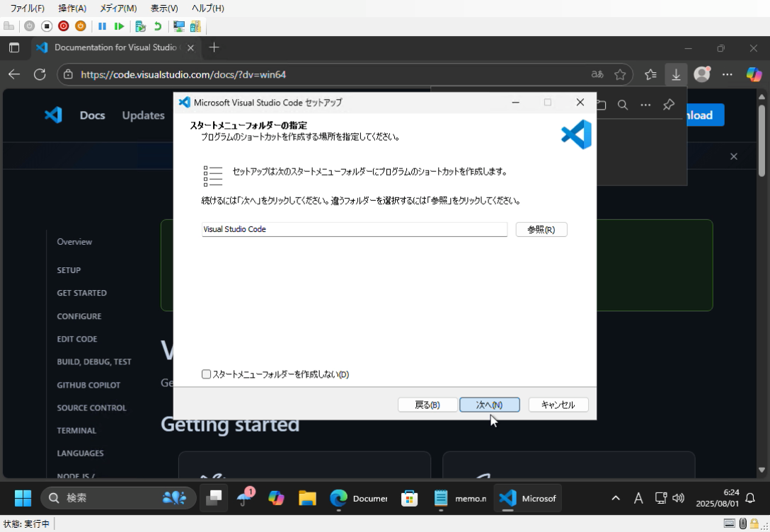Click the taskbar 検索 search box
This screenshot has width=770, height=532.
[x=118, y=498]
